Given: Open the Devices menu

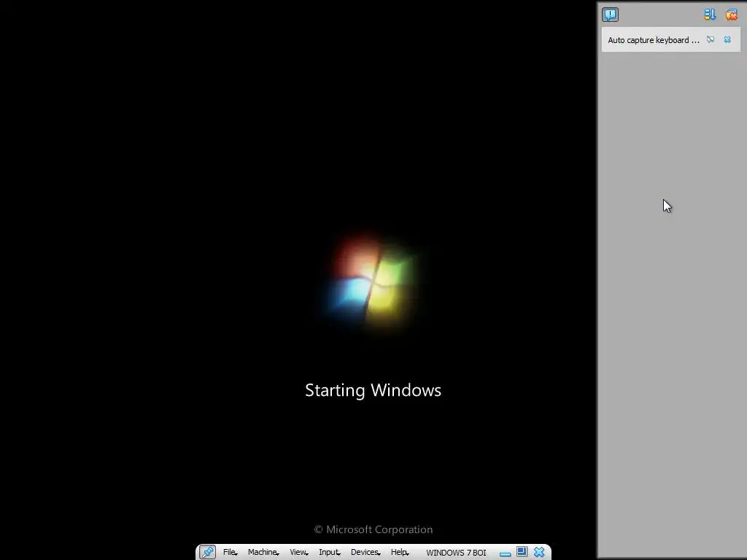Looking at the screenshot, I should (365, 552).
